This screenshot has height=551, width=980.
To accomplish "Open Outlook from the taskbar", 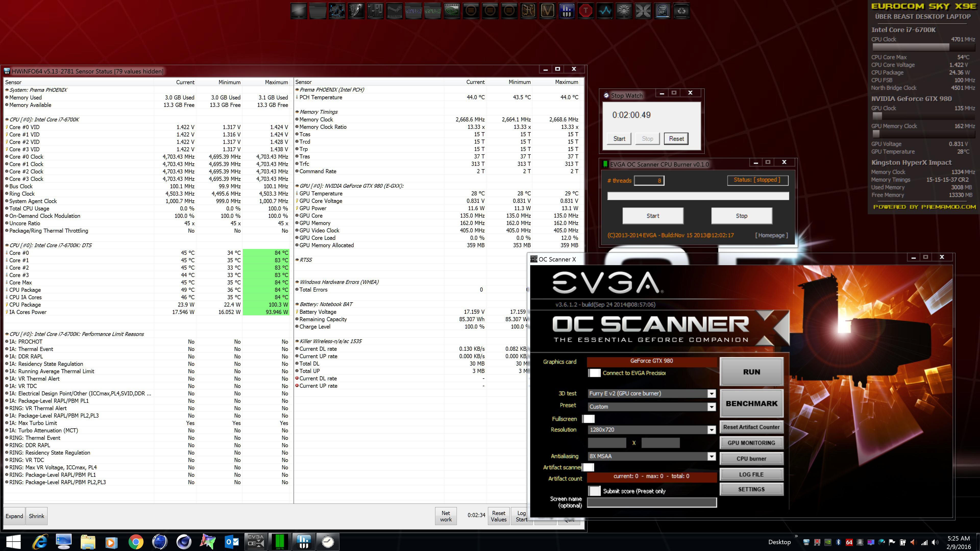I will pos(232,542).
